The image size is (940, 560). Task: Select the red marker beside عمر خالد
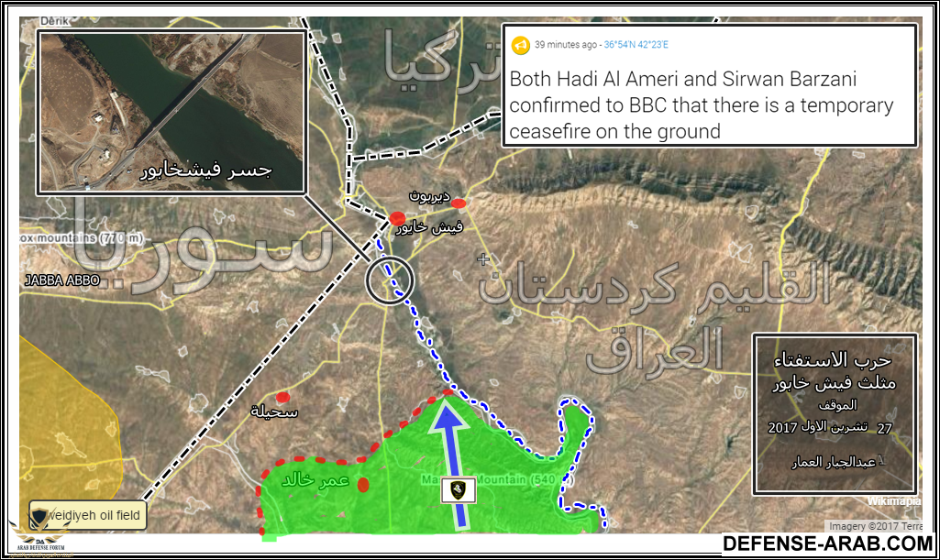point(363,484)
